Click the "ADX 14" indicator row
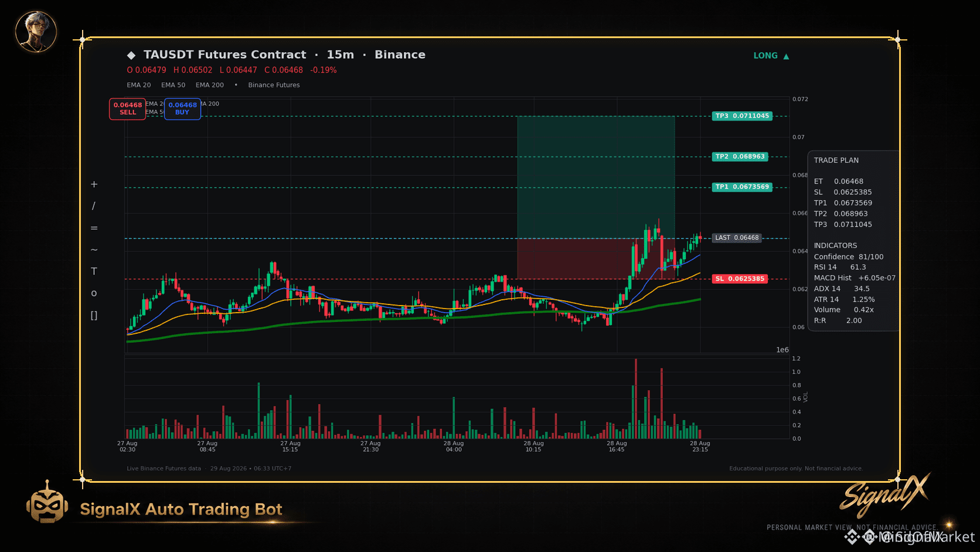 pos(842,289)
